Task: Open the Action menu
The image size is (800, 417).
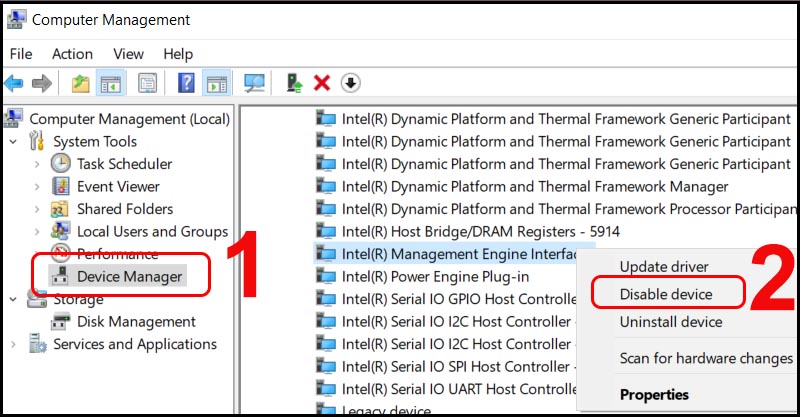Action: pyautogui.click(x=72, y=53)
